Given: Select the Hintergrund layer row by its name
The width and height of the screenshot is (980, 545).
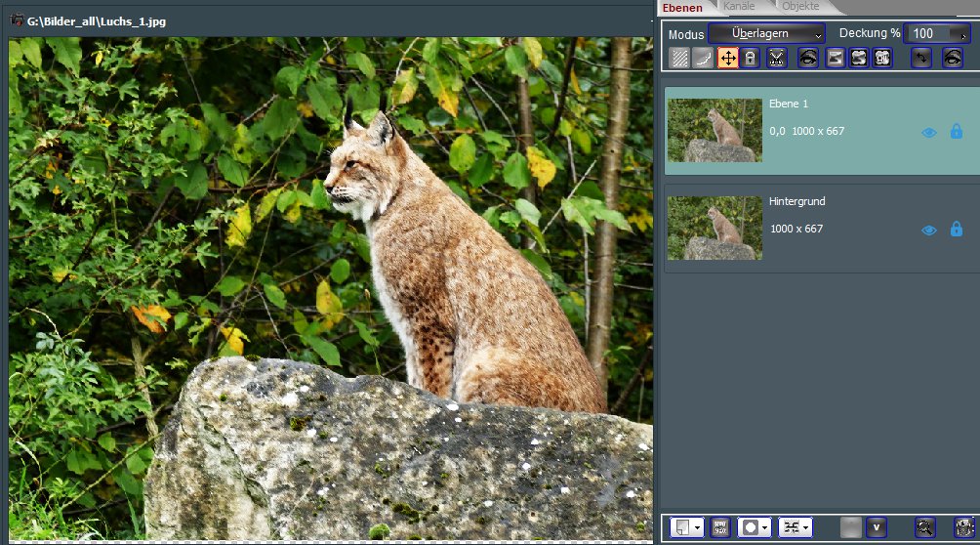Looking at the screenshot, I should [x=797, y=201].
